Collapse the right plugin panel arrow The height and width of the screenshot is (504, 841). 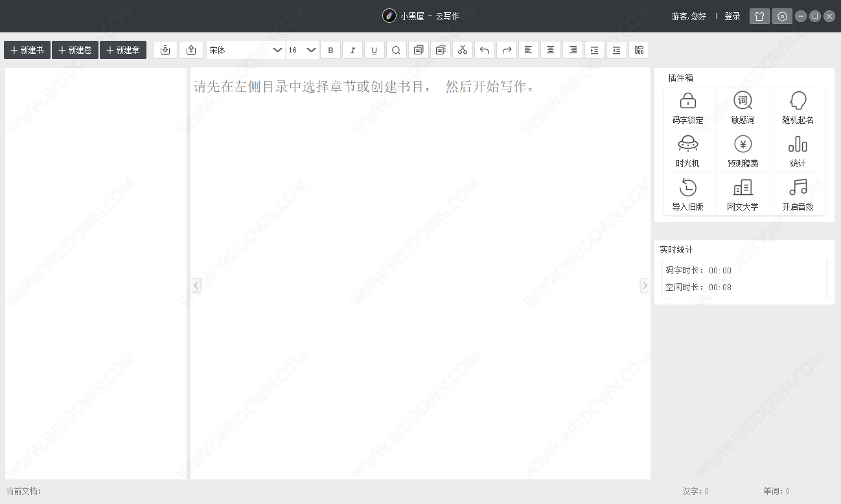[x=645, y=285]
